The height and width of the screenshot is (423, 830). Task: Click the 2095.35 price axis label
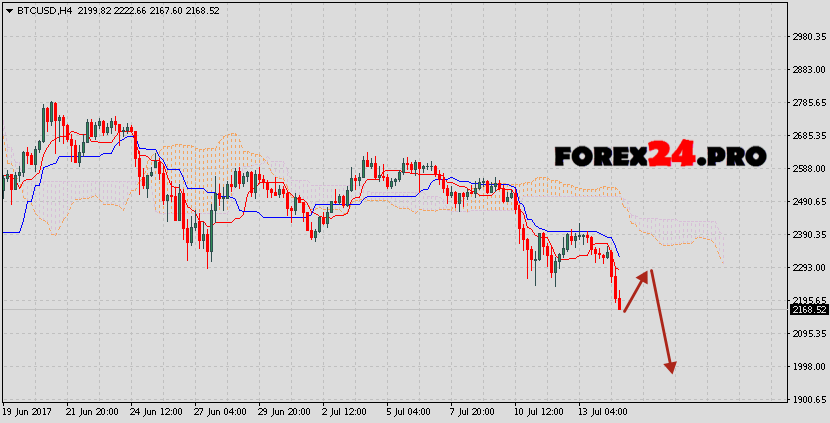[x=808, y=334]
